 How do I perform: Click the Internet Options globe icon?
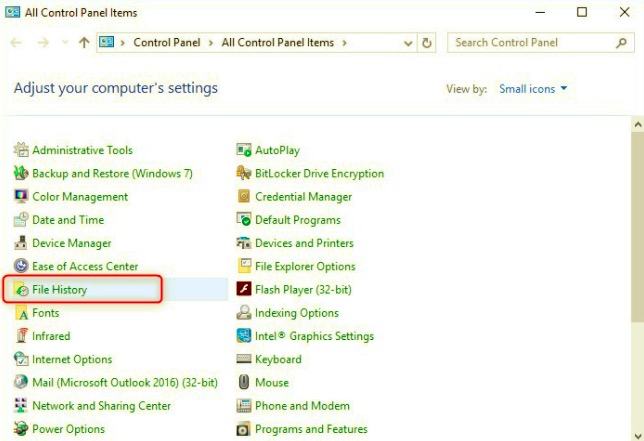[21, 359]
